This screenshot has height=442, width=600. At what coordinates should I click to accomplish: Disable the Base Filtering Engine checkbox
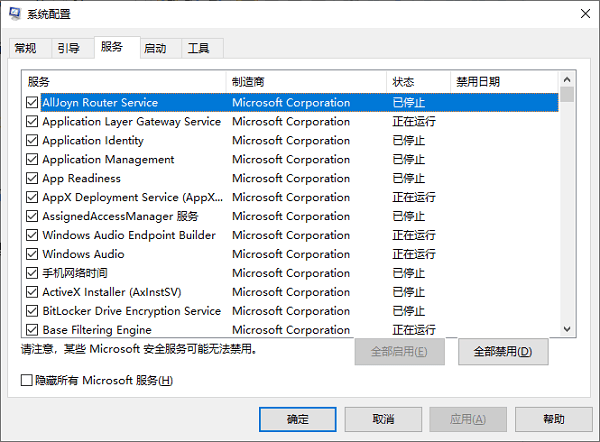pos(32,330)
